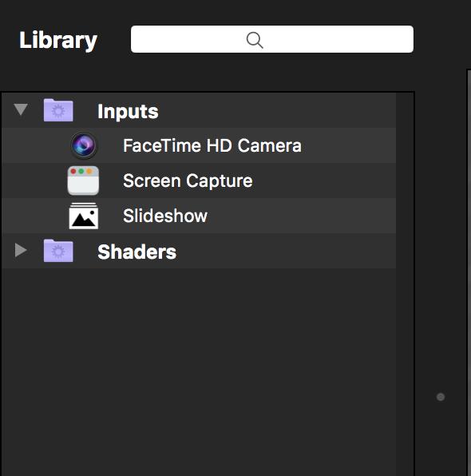Select the Shaders category label
Screen dimensions: 471x476
point(137,252)
